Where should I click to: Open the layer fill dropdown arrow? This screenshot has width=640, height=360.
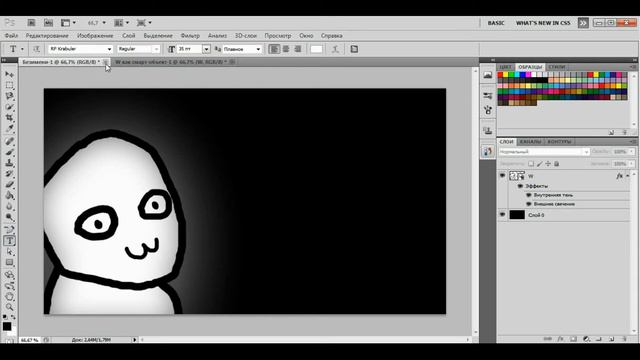pos(631,164)
